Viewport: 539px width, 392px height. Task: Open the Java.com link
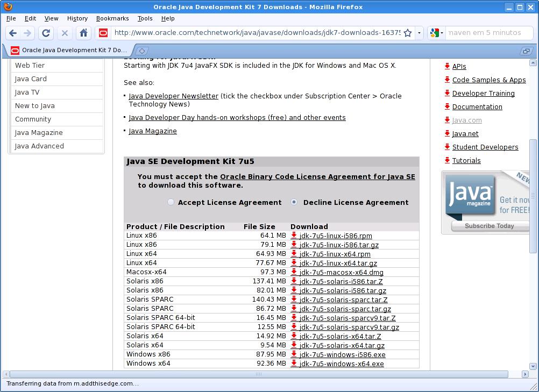(x=467, y=120)
